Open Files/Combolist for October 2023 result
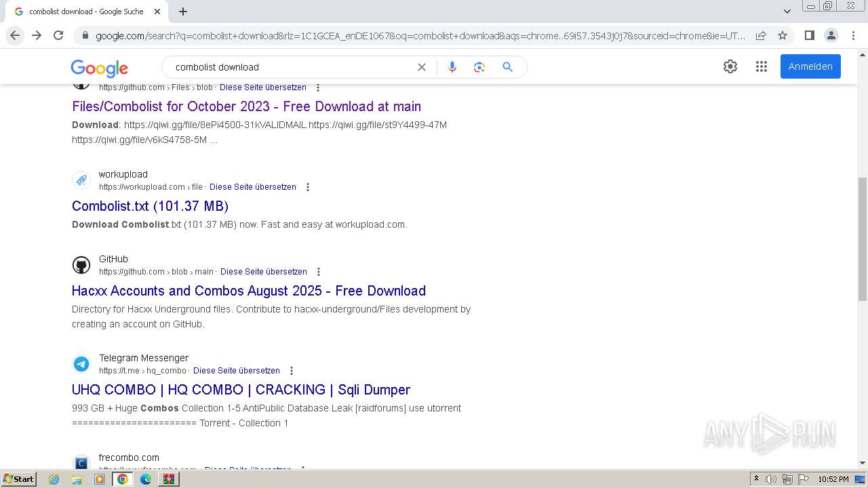 [246, 106]
